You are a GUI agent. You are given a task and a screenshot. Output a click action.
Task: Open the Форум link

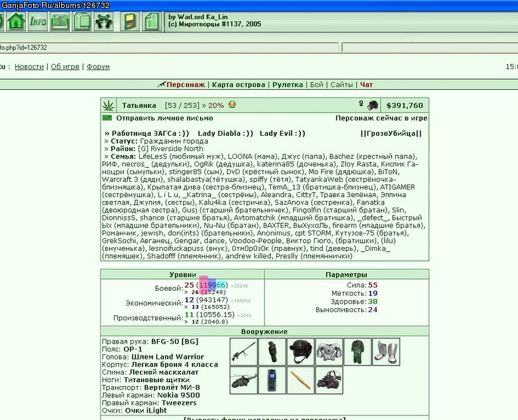click(x=98, y=67)
